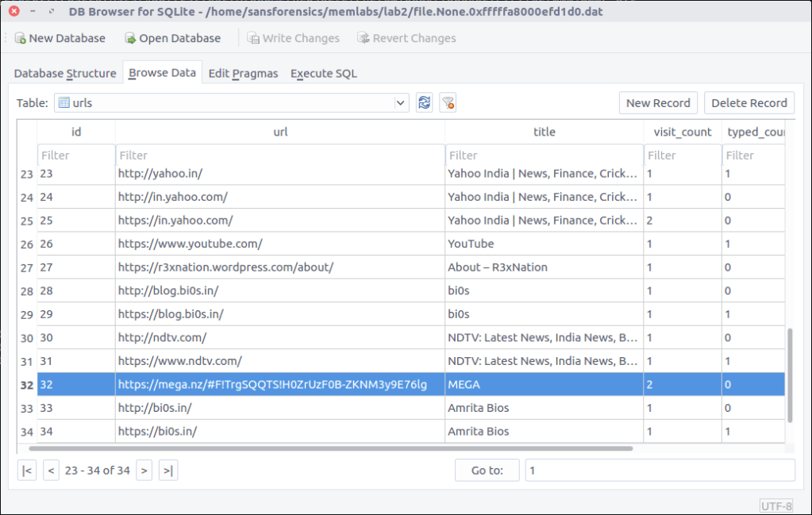
Task: Click the Go to: button
Action: tap(487, 470)
